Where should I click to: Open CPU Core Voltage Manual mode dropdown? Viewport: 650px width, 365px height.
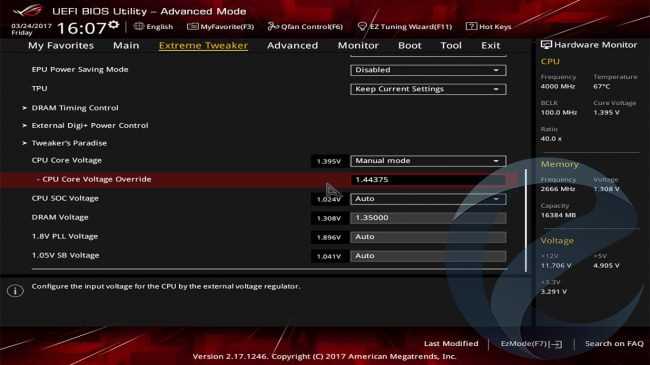tap(428, 161)
